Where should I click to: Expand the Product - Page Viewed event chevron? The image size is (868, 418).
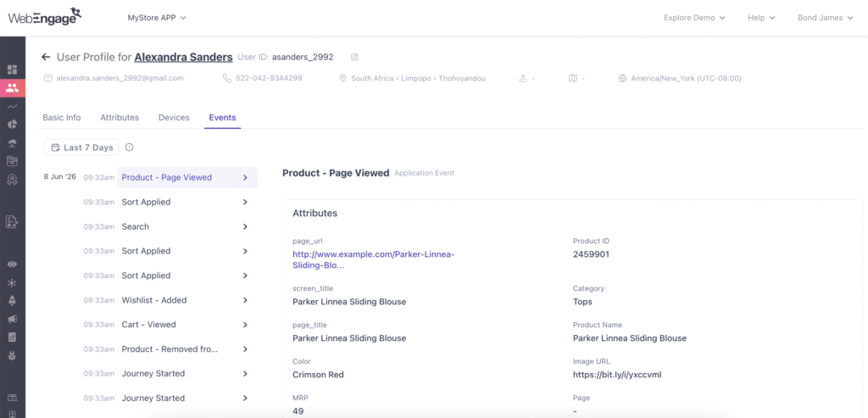click(x=245, y=178)
